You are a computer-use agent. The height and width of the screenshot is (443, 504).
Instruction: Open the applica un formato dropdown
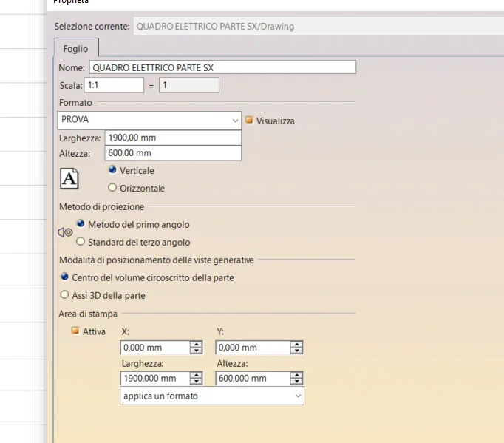point(212,396)
